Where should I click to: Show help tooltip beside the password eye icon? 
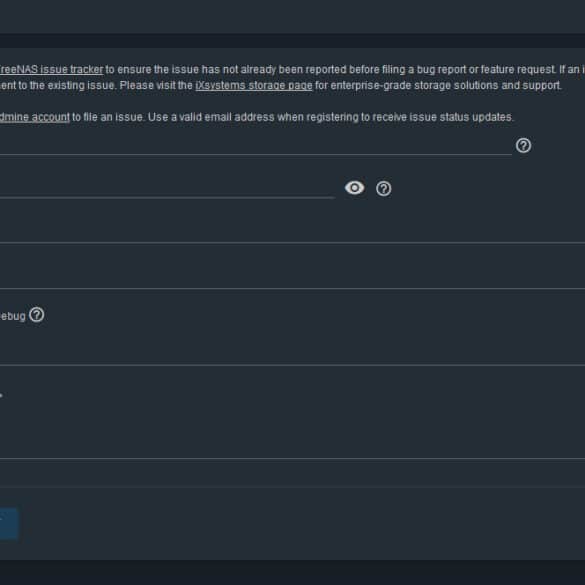click(x=384, y=188)
